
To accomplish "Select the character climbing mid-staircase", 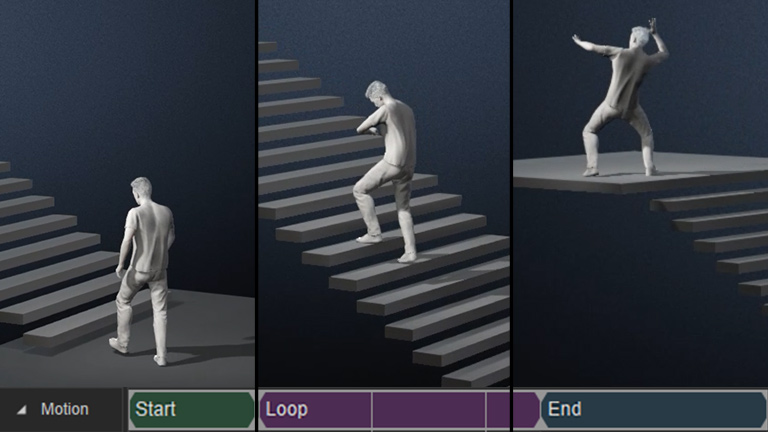I will point(386,171).
